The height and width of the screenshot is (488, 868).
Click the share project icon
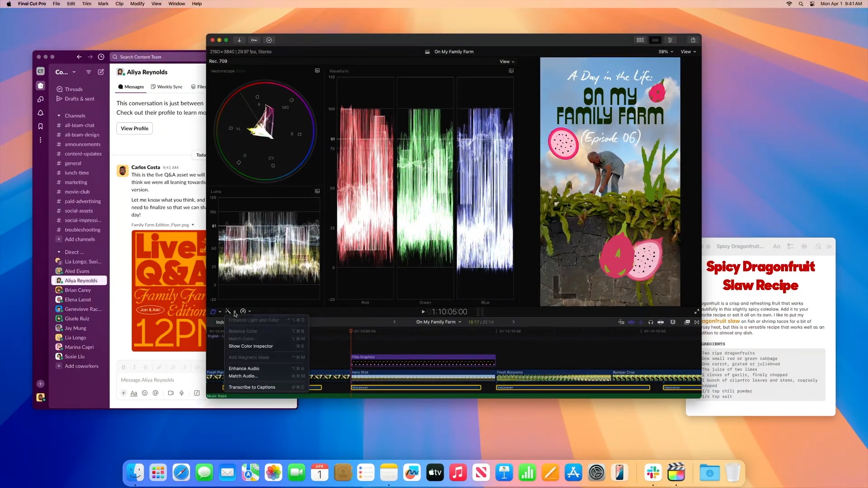tap(693, 40)
